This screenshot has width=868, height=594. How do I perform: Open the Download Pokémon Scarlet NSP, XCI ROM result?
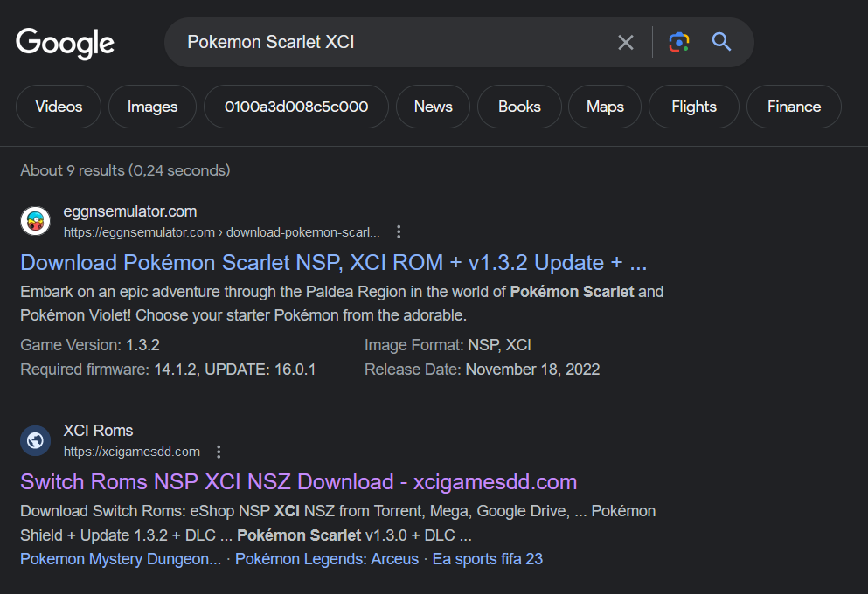tap(333, 263)
